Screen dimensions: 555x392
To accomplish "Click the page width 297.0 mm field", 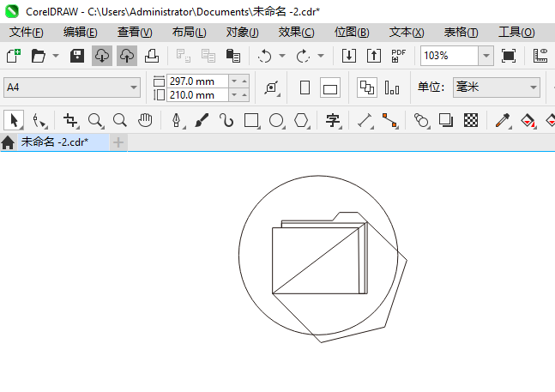I will click(x=198, y=81).
